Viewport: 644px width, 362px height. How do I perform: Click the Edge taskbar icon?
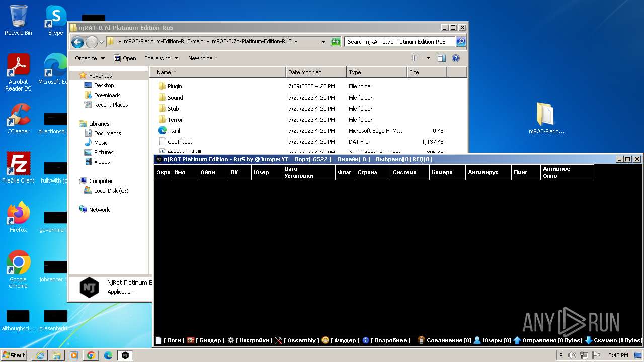[108, 355]
